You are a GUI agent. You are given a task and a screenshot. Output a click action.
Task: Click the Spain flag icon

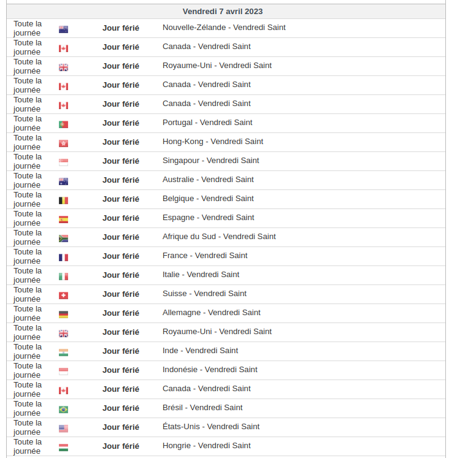(63, 219)
